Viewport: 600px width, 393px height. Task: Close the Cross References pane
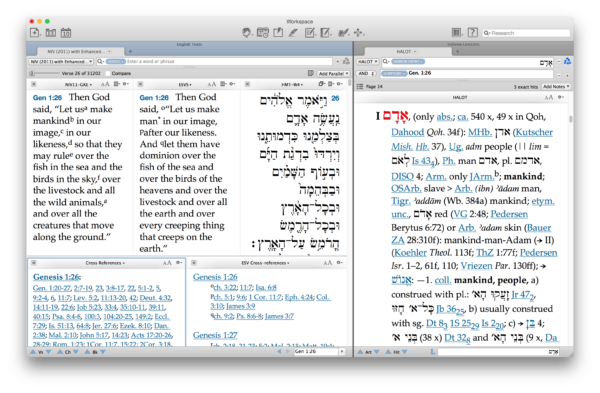(34, 263)
